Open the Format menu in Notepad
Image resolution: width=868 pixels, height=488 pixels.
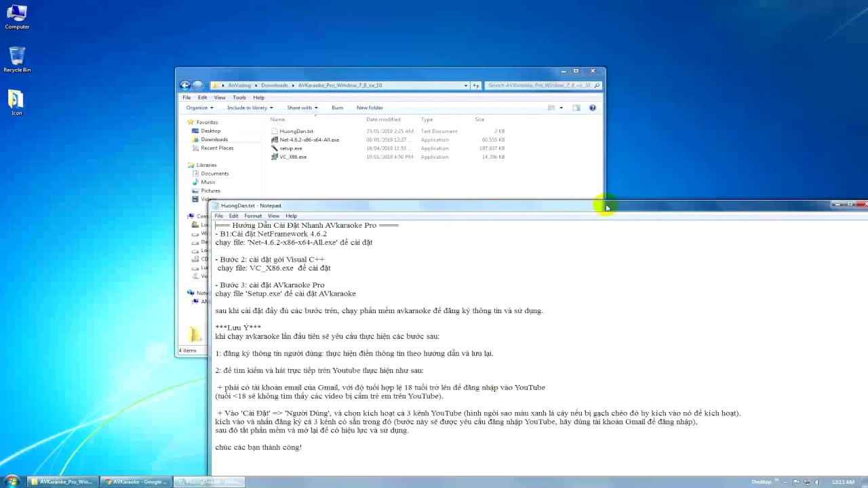(253, 216)
